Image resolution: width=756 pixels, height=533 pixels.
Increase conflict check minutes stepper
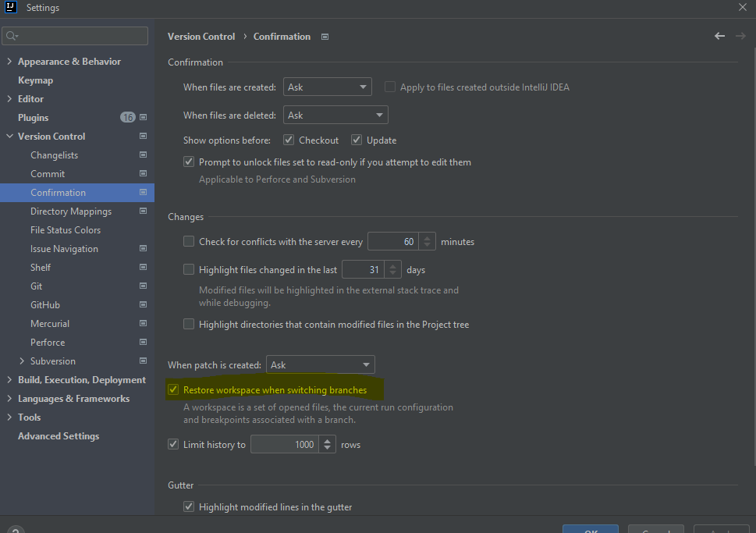(428, 237)
